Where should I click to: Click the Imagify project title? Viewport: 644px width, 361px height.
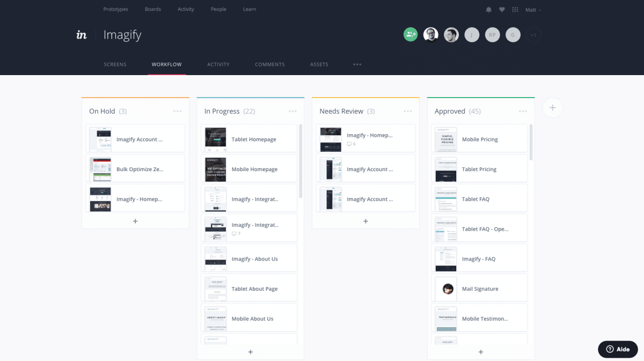pos(122,35)
